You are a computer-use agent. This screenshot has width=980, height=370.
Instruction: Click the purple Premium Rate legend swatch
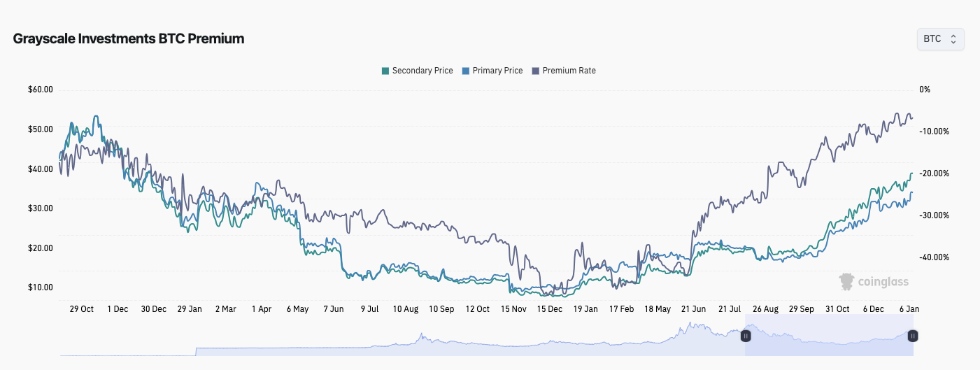point(536,71)
